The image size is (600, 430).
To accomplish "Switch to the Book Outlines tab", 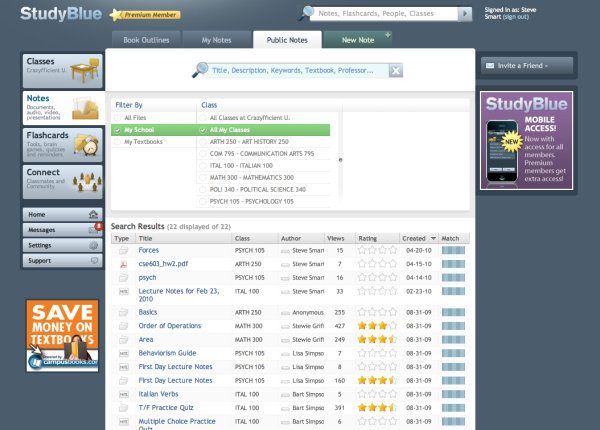I will 153,40.
